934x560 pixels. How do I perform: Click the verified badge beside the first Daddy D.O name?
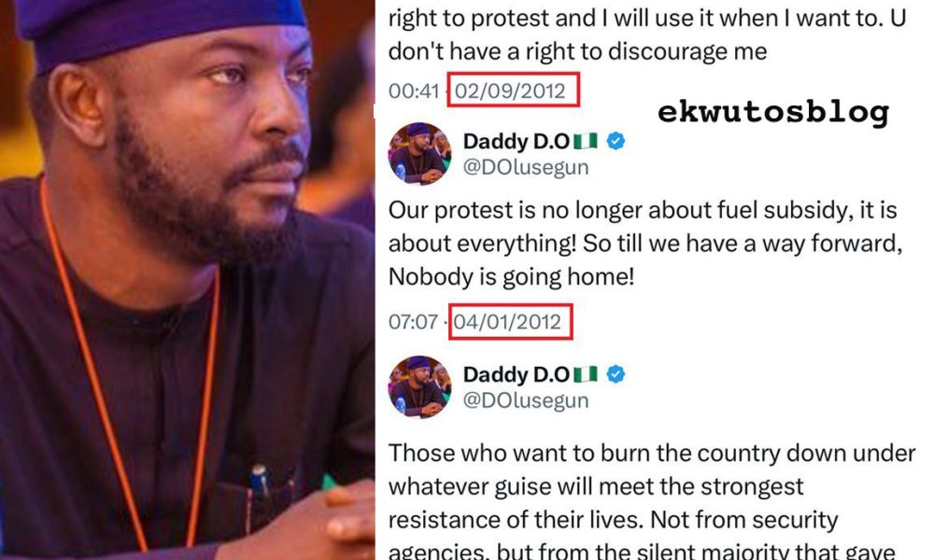tap(616, 141)
